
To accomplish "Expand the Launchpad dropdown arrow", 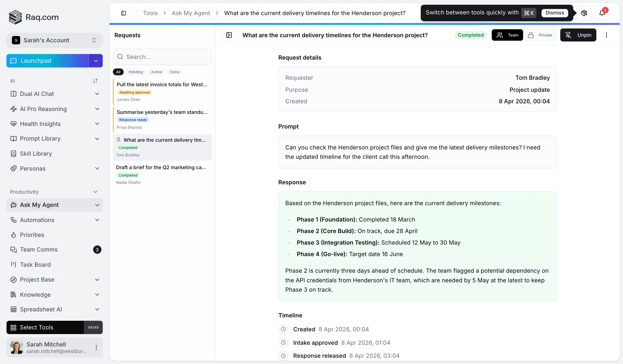I will [96, 61].
